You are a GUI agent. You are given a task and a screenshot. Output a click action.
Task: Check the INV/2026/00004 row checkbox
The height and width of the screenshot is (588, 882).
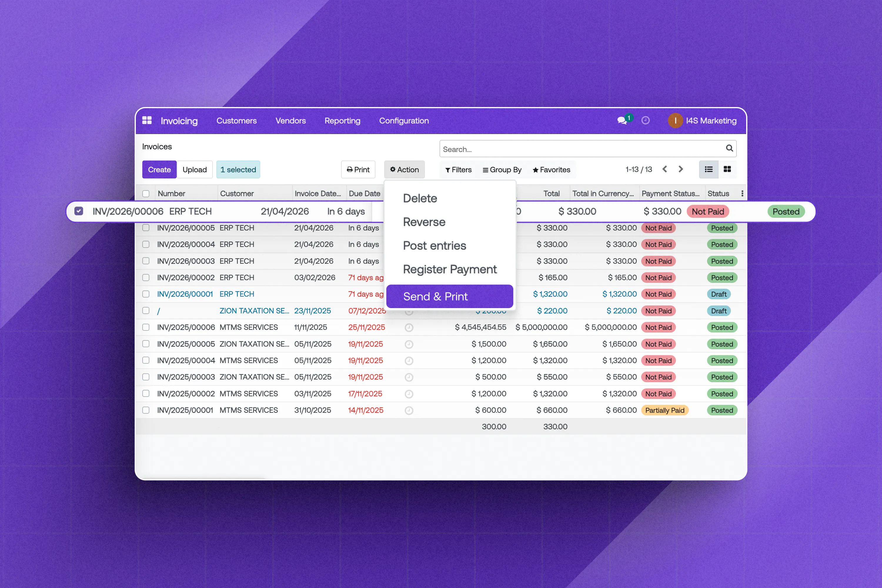click(x=146, y=245)
